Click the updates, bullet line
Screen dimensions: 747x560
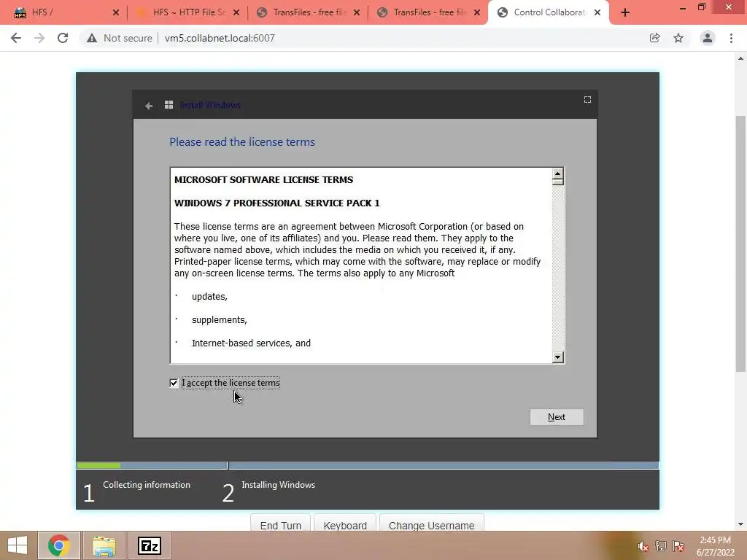(209, 297)
